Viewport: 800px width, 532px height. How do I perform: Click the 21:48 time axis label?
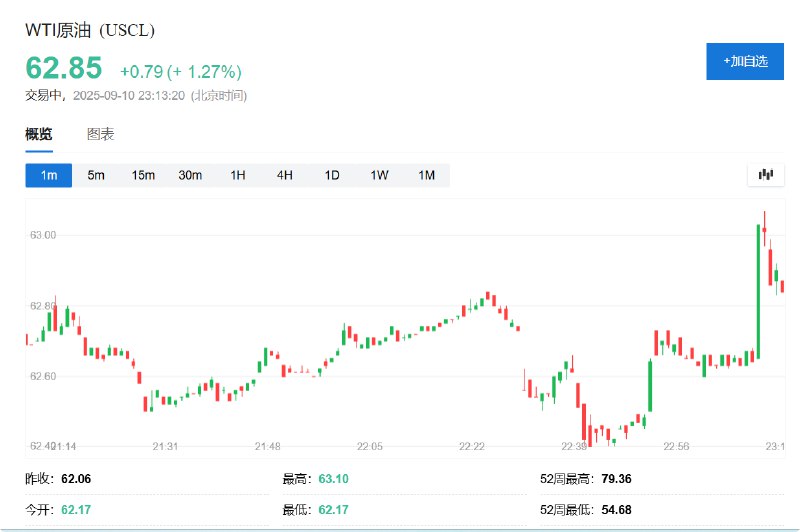pos(267,447)
